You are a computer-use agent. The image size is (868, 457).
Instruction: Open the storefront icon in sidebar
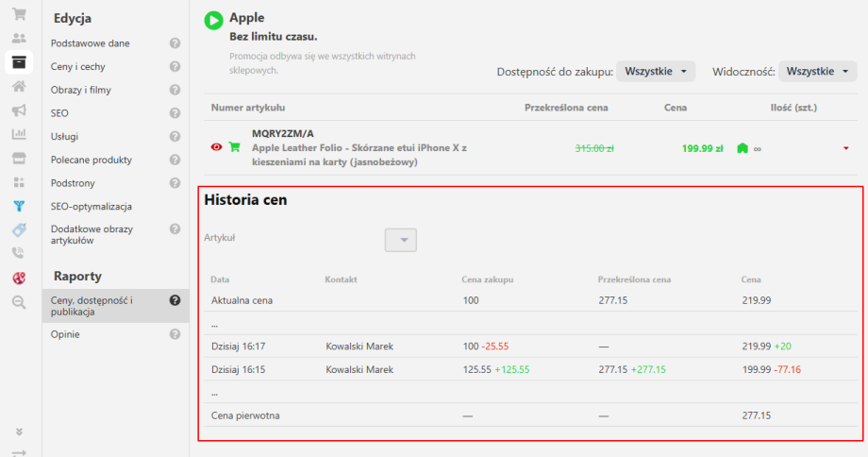(19, 159)
